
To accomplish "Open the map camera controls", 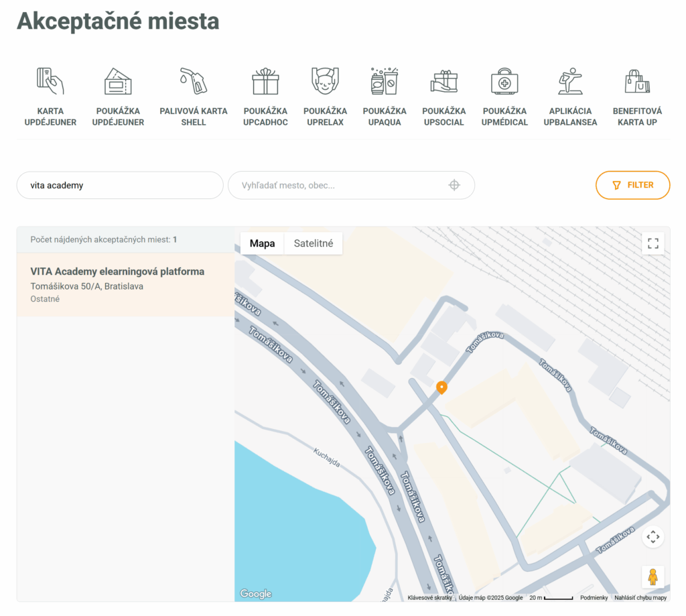I will tap(653, 537).
